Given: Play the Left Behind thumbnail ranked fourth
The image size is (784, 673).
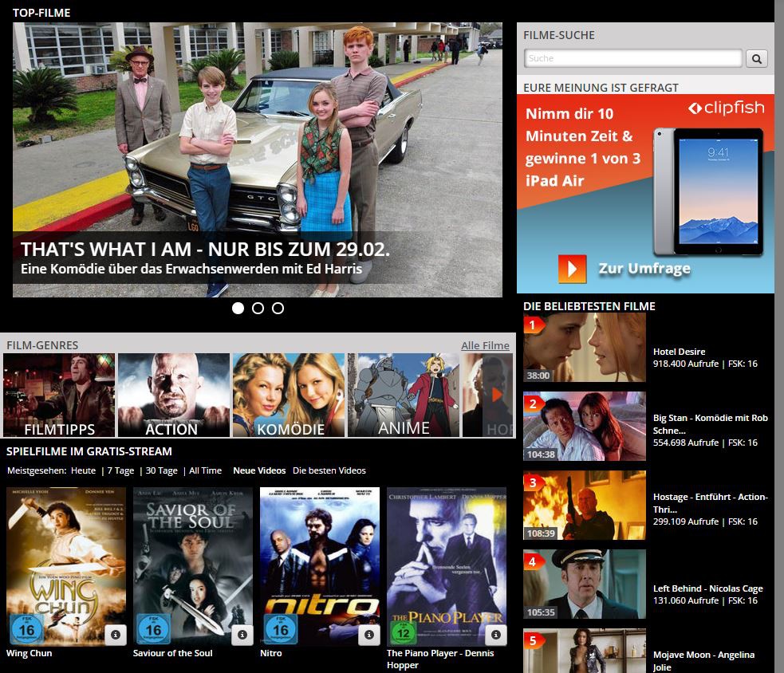Looking at the screenshot, I should [585, 584].
